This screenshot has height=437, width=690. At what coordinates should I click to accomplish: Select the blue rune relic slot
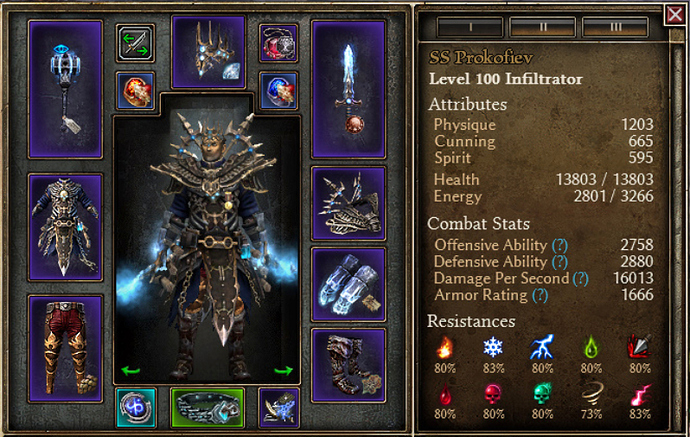click(x=136, y=408)
